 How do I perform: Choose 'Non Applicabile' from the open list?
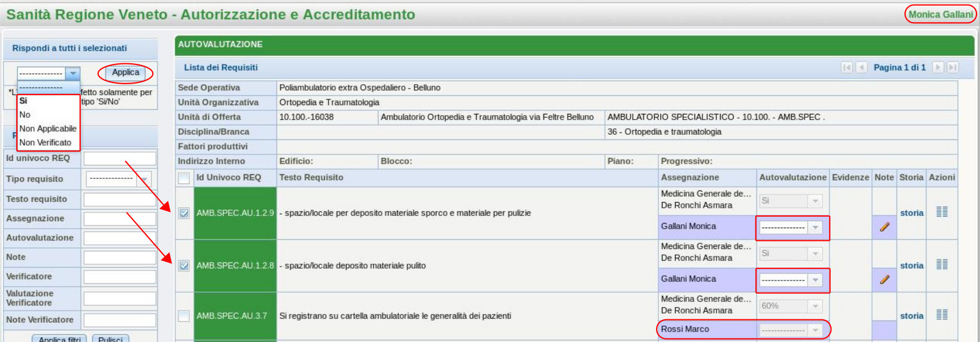[48, 128]
